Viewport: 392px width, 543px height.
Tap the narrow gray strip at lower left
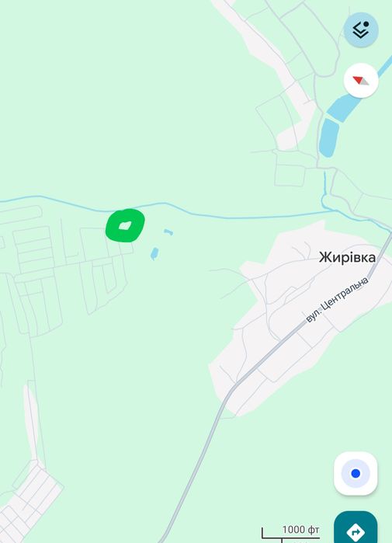pos(32,423)
